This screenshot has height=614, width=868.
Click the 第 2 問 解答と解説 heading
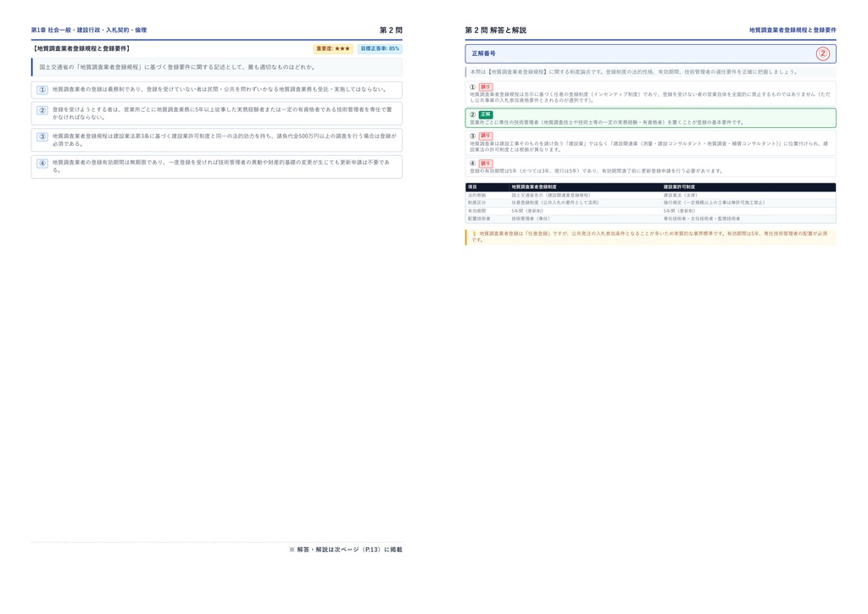(x=495, y=30)
